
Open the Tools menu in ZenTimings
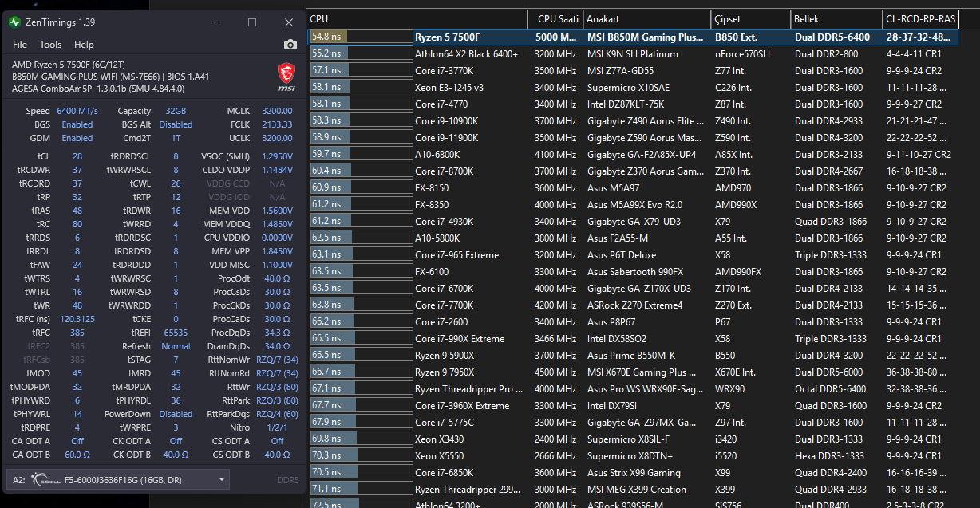coord(50,45)
